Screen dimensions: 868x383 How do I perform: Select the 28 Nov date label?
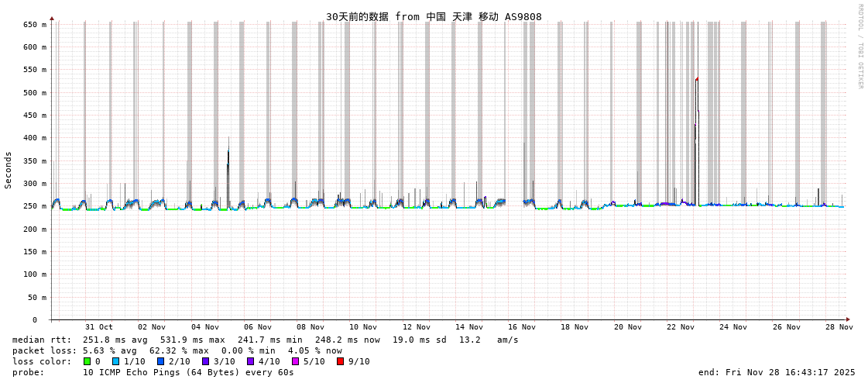tap(839, 327)
